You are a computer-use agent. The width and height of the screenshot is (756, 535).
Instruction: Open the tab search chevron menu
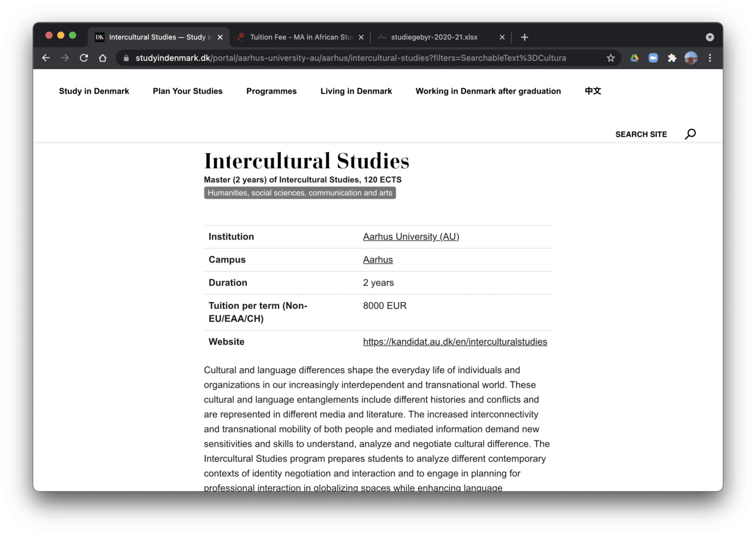coord(709,37)
